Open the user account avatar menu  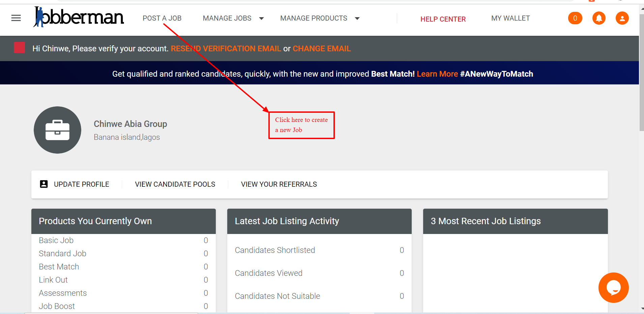[622, 18]
